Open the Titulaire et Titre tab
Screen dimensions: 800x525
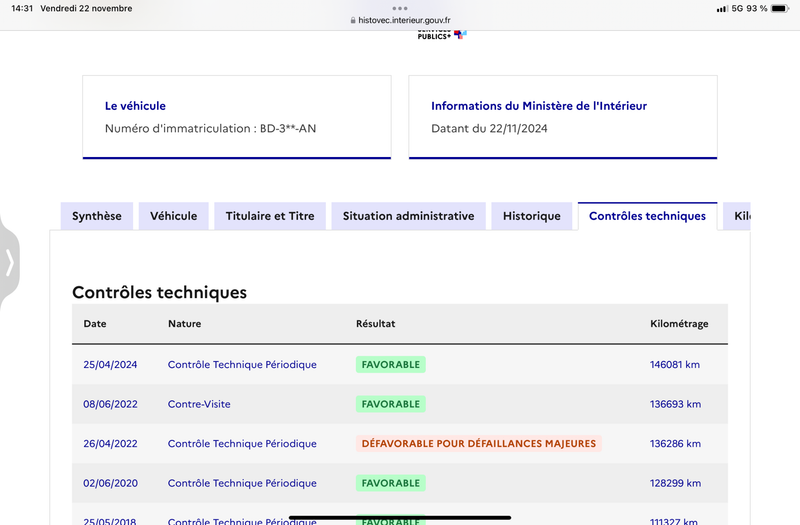point(270,216)
